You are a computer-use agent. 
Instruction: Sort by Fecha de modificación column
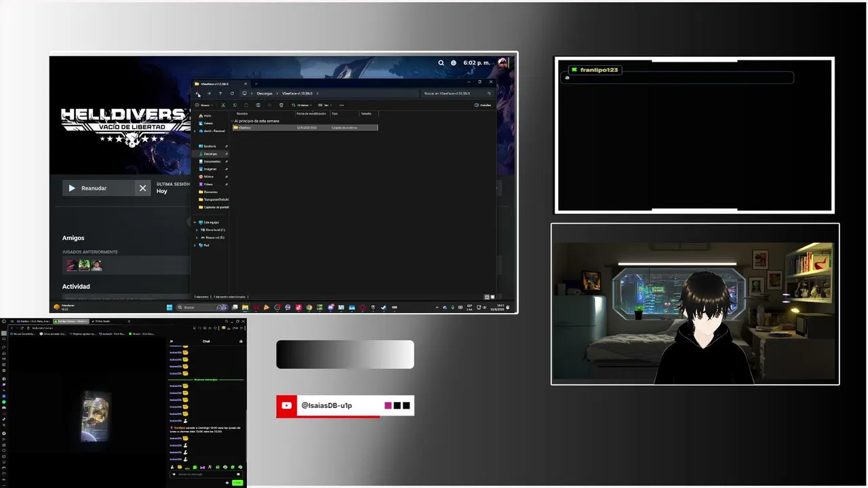click(x=311, y=113)
